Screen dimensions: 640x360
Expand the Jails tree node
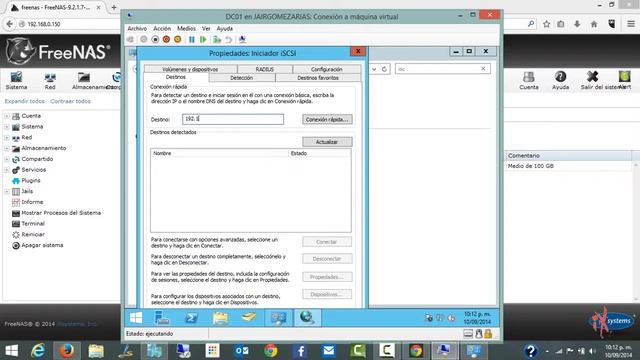(7, 191)
